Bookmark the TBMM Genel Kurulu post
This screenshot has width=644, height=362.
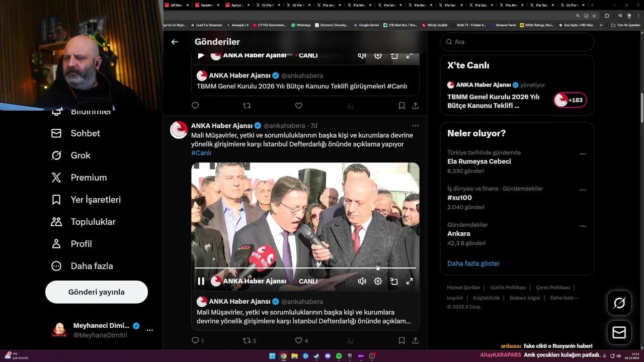click(401, 106)
